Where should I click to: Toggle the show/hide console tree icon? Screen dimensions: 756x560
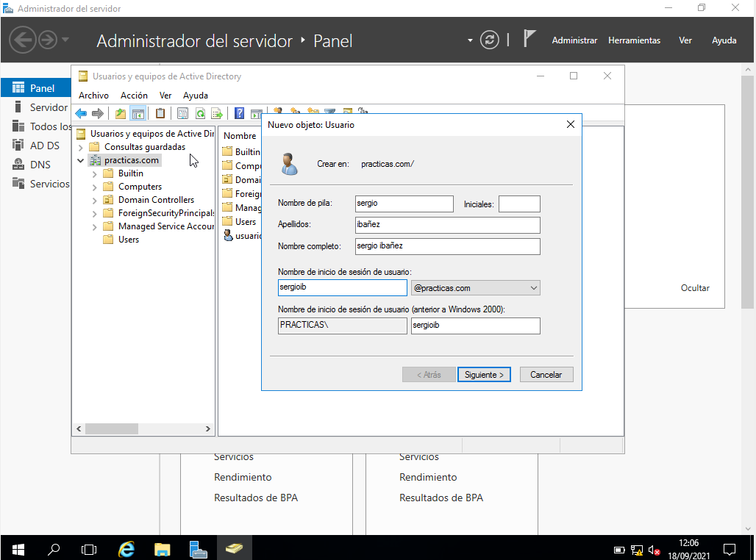point(138,113)
